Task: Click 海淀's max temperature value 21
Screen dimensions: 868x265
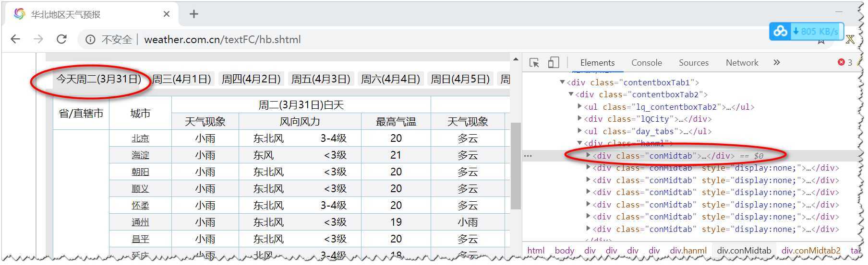Action: [396, 155]
